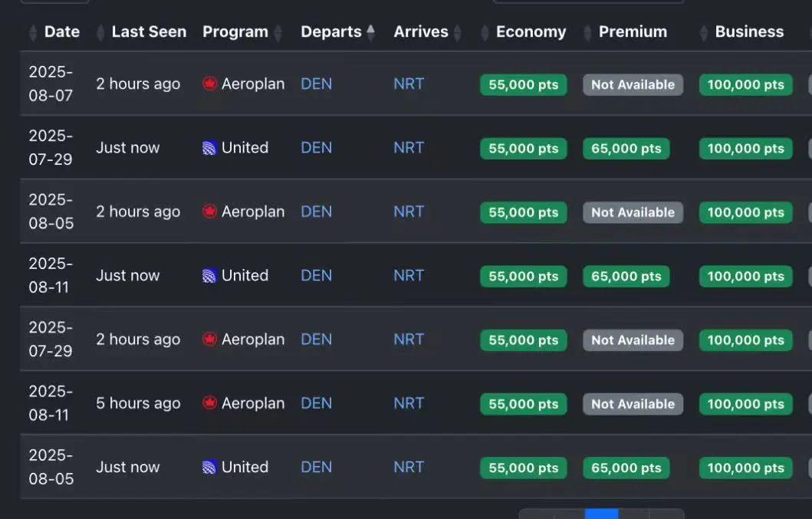The width and height of the screenshot is (812, 519).
Task: Click sort icon before Economy header
Action: [485, 32]
